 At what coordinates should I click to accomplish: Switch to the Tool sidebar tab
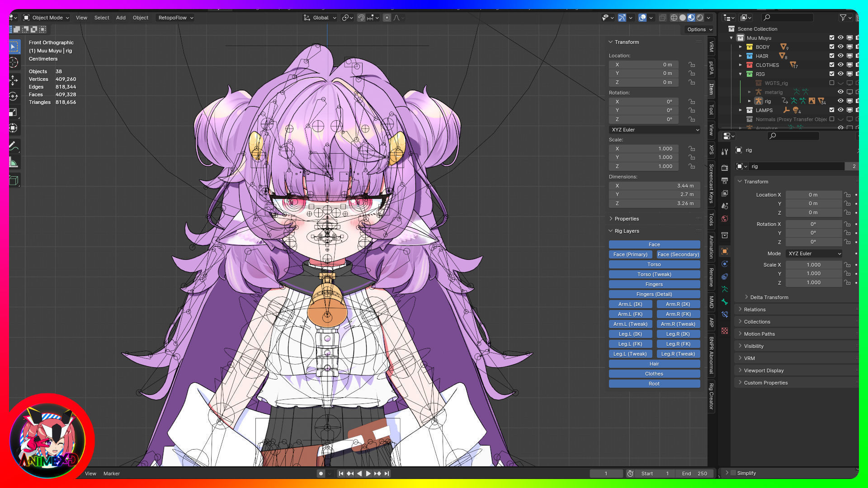coord(711,109)
